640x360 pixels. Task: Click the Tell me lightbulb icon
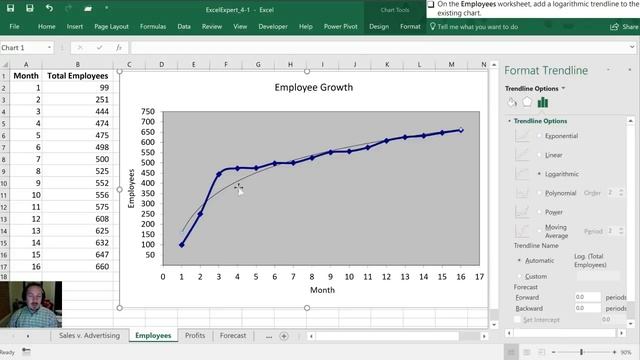tap(432, 27)
